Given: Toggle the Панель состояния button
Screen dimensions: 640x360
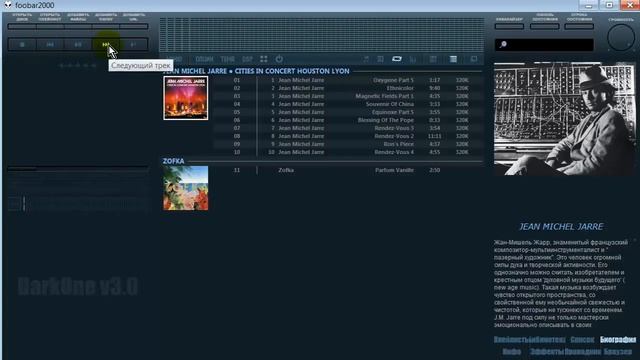Looking at the screenshot, I should tap(544, 26).
